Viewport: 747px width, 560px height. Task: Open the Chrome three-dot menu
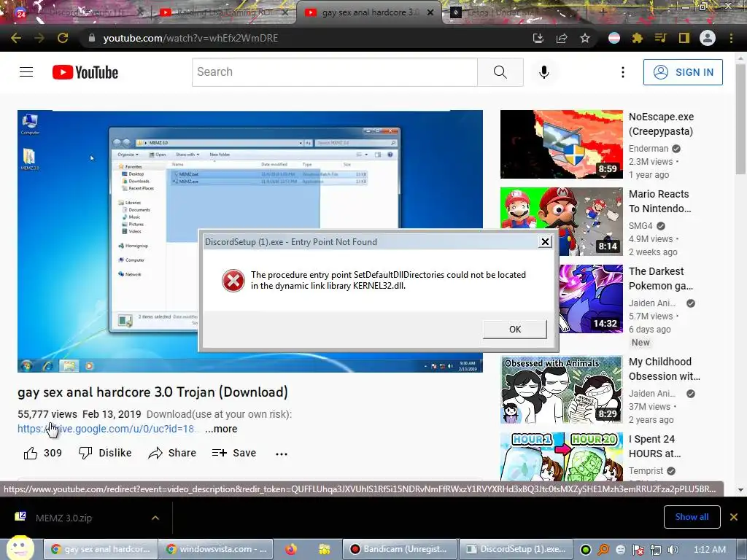[x=731, y=38]
